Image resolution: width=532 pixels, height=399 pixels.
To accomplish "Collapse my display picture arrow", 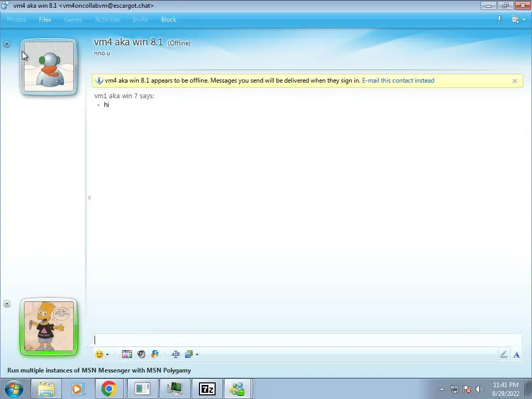I will point(7,303).
